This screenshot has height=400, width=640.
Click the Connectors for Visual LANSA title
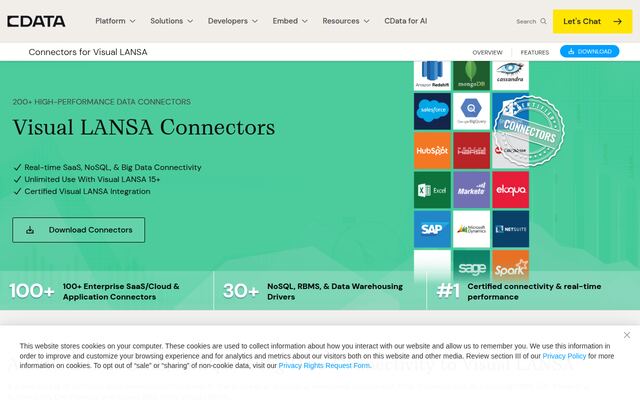pyautogui.click(x=88, y=52)
